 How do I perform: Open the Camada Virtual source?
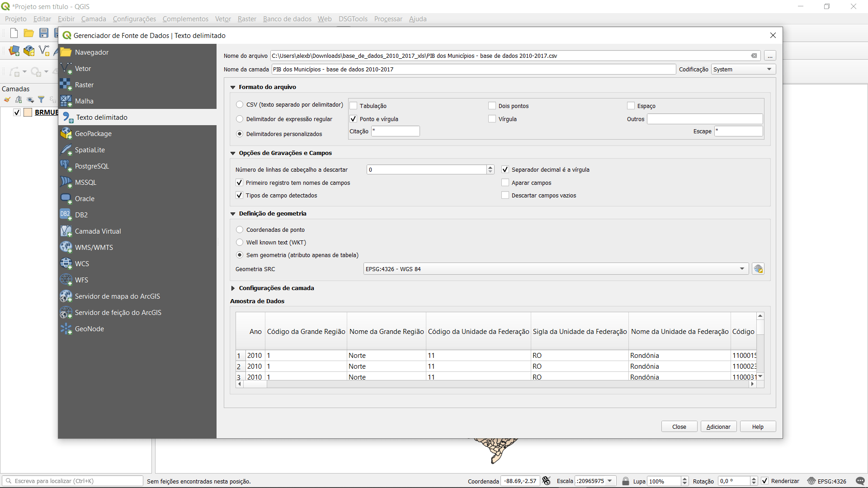(x=98, y=231)
